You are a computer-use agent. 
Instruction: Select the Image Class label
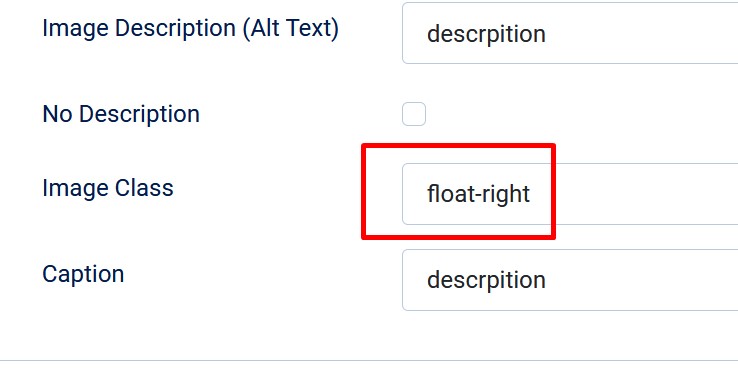[x=108, y=188]
